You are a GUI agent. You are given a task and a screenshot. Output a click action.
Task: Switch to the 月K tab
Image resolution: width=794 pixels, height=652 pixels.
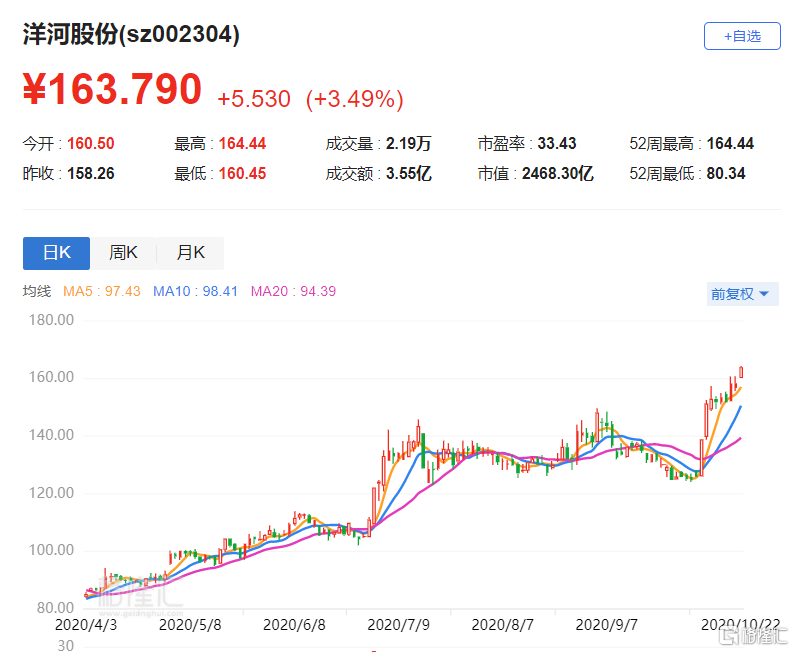coord(190,253)
